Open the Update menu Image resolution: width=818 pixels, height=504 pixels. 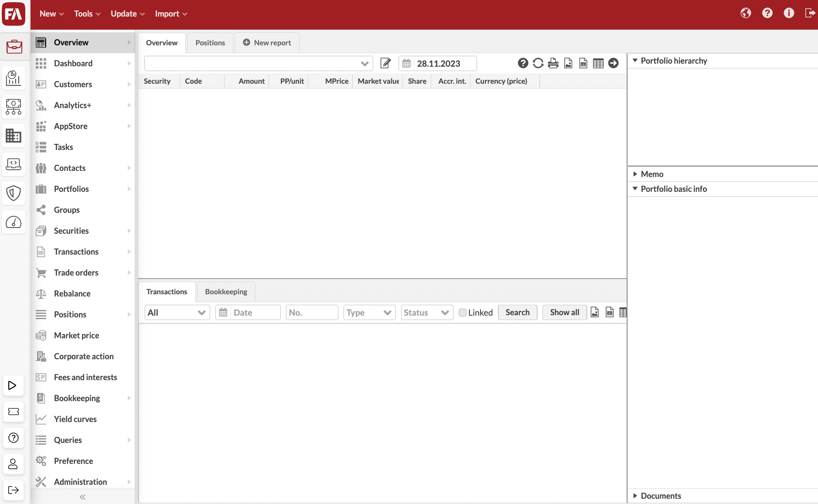127,14
